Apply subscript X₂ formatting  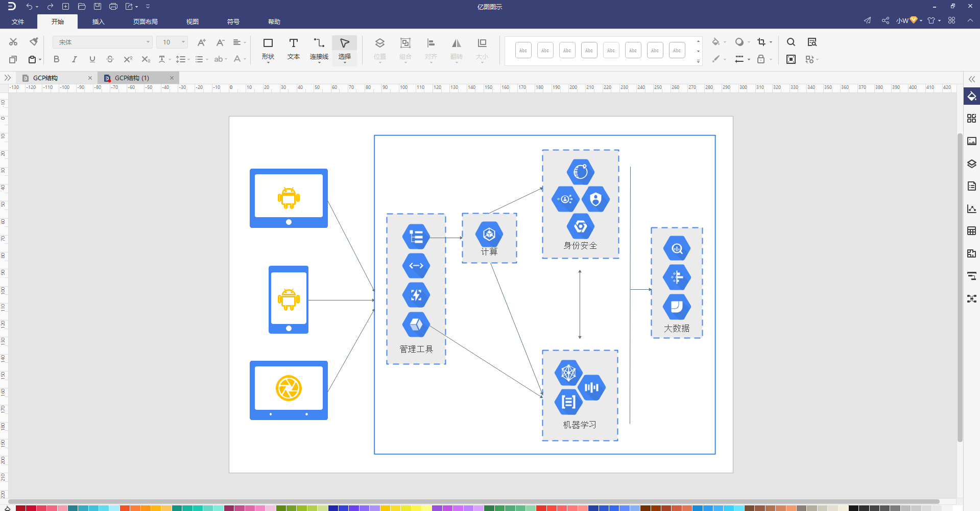[x=146, y=59]
